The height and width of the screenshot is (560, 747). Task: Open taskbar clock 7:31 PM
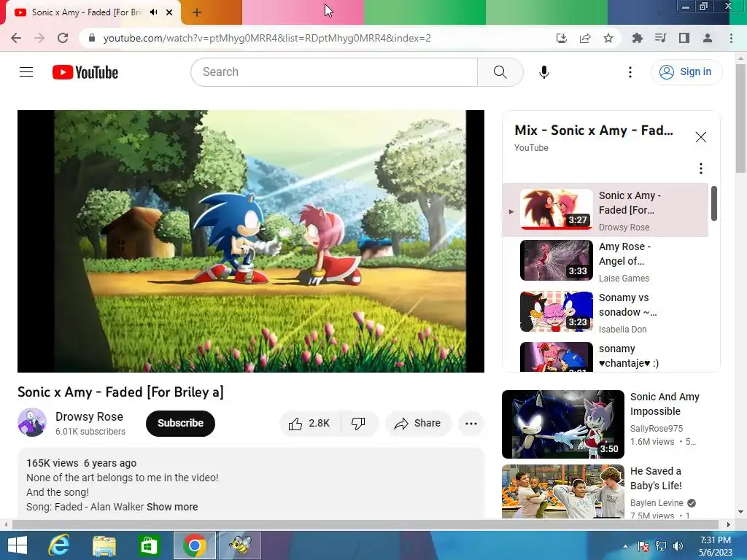[x=715, y=545]
